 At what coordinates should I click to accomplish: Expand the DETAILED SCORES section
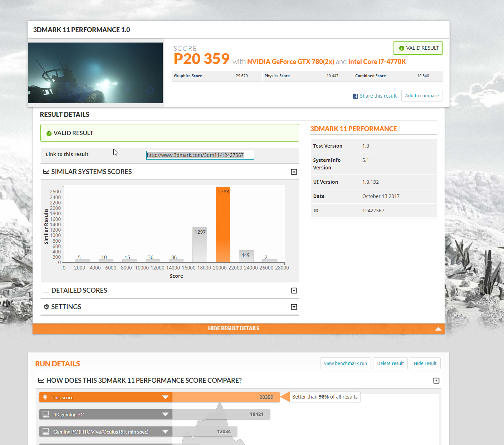[x=294, y=291]
